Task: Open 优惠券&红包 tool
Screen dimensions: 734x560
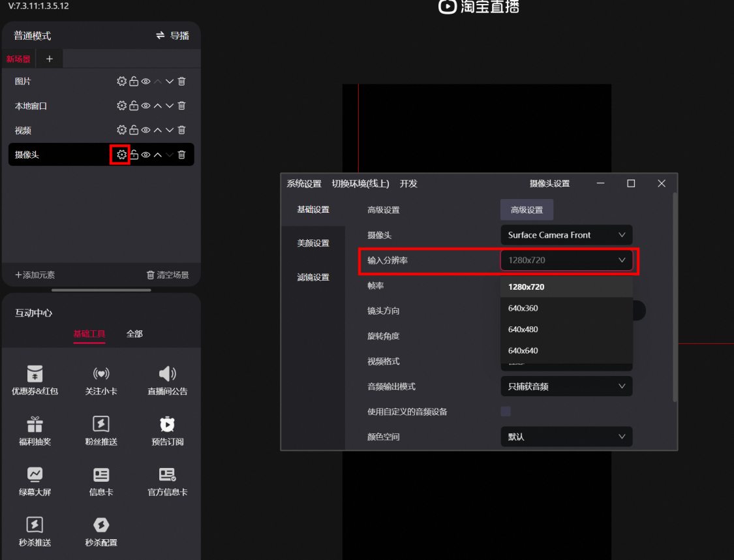Action: click(x=35, y=381)
